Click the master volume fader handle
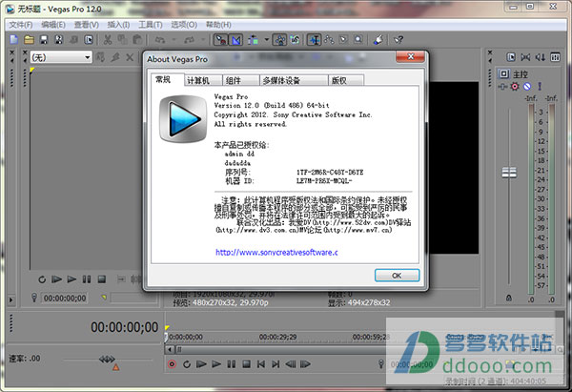 pyautogui.click(x=509, y=173)
